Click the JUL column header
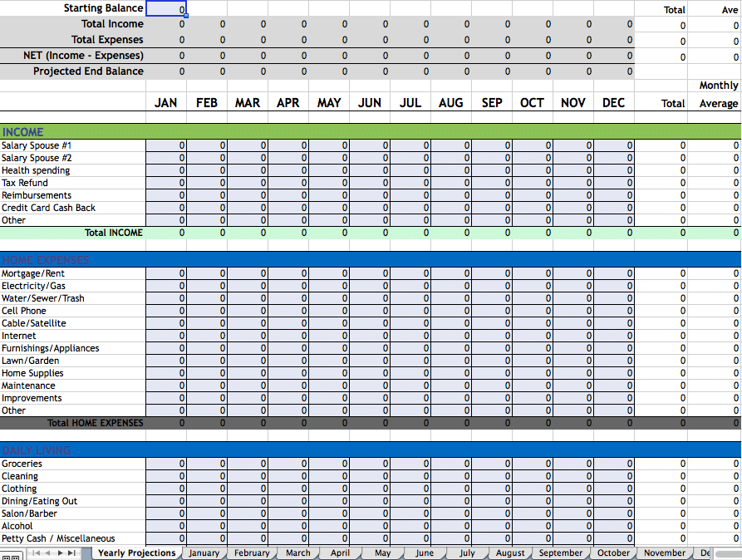This screenshot has height=560, width=742. coord(410,103)
